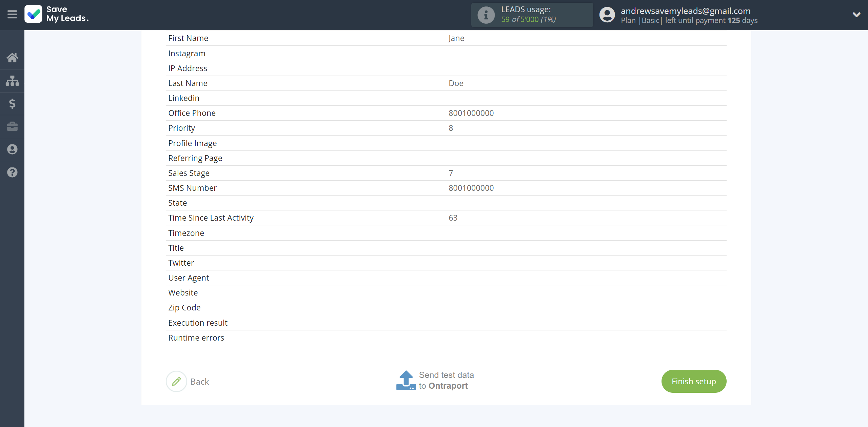Select the Title row label
Viewport: 868px width, 427px height.
pyautogui.click(x=176, y=248)
